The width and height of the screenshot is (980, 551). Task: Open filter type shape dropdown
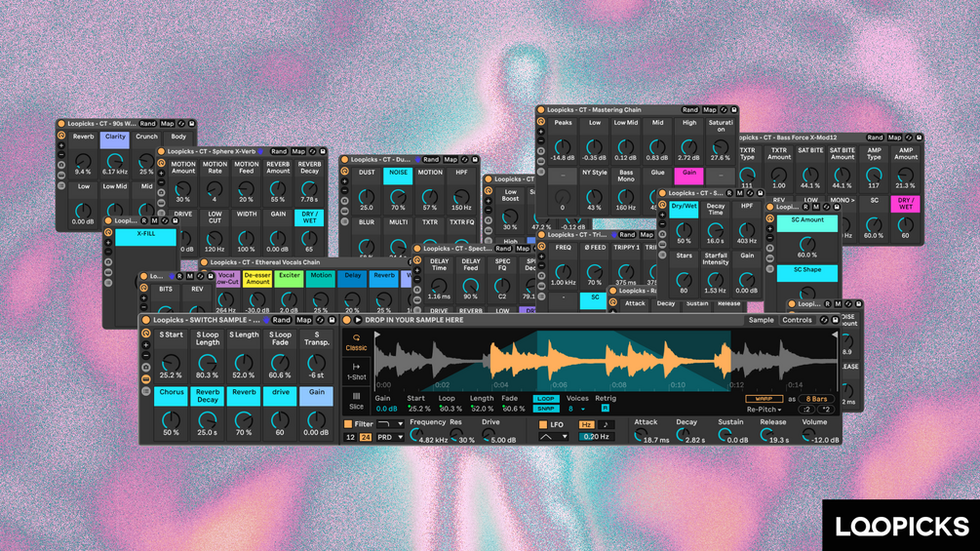click(x=391, y=424)
